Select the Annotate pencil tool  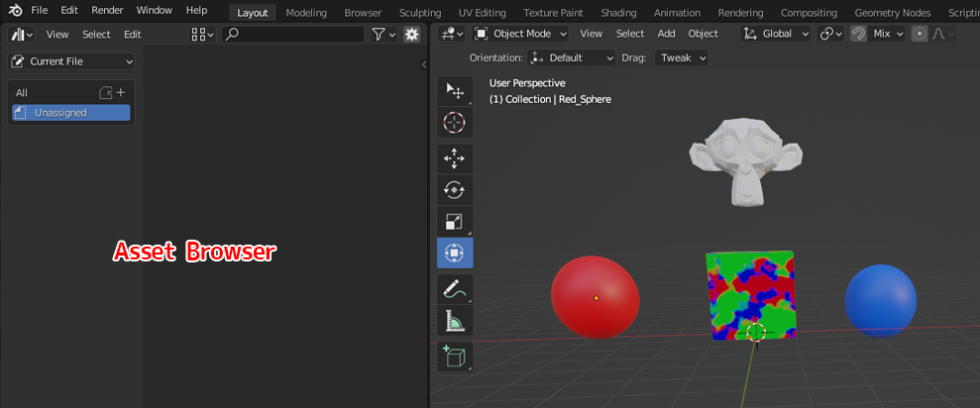(455, 289)
